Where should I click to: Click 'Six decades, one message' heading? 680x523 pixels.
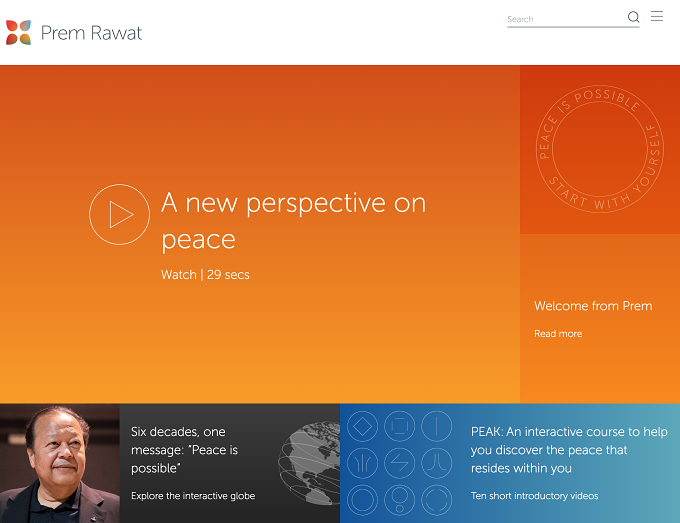(184, 450)
